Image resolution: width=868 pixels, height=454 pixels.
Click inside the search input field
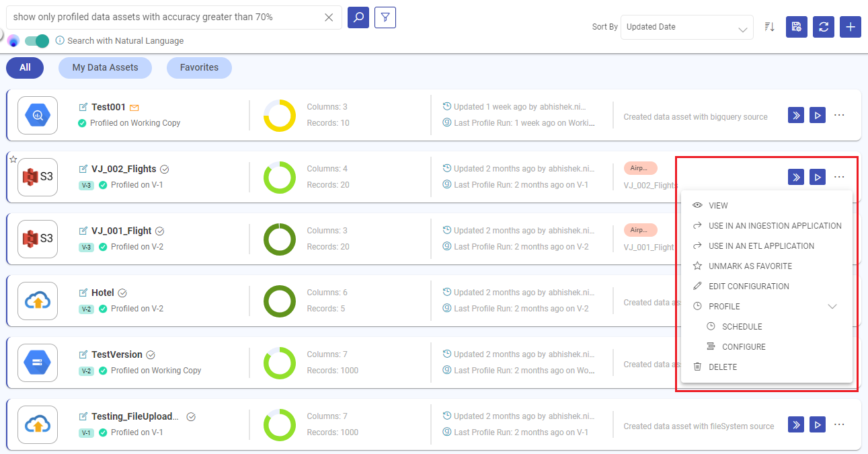pyautogui.click(x=168, y=17)
